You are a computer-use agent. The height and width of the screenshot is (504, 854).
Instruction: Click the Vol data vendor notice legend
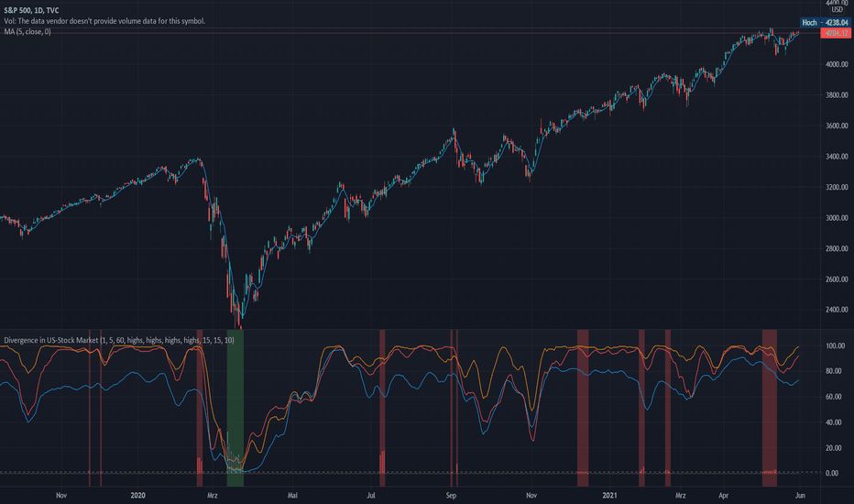[x=104, y=21]
